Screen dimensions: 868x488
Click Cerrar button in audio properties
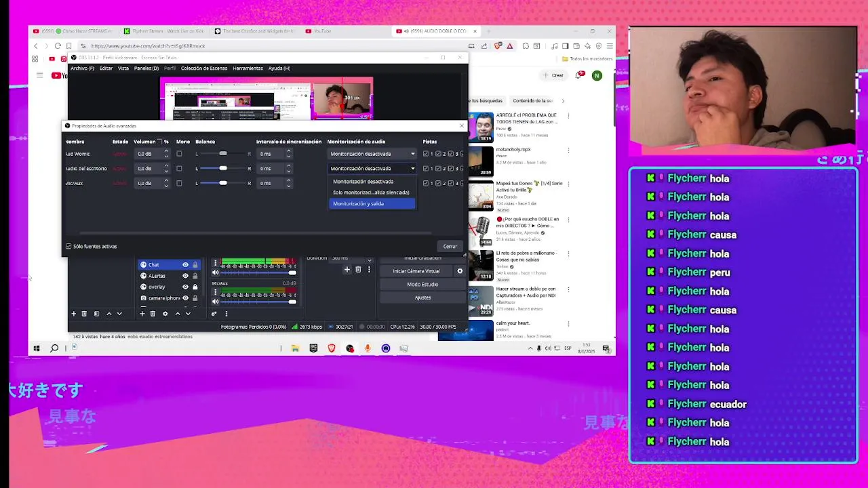pos(450,246)
